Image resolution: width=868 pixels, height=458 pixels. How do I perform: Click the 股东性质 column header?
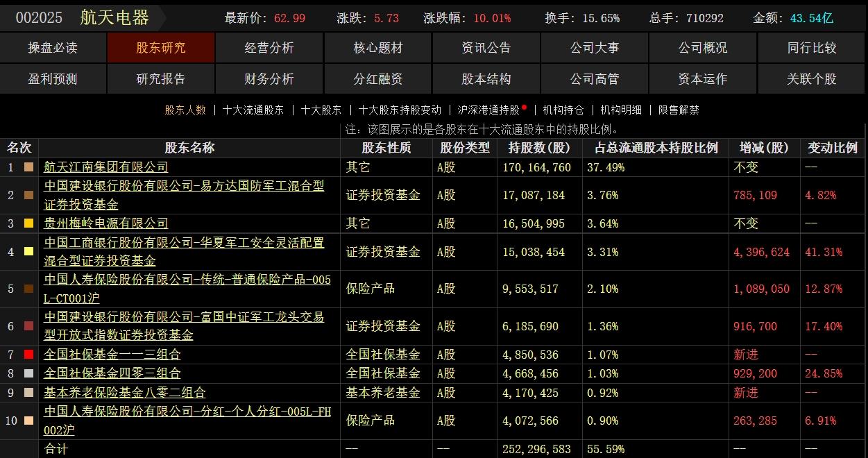tap(386, 148)
